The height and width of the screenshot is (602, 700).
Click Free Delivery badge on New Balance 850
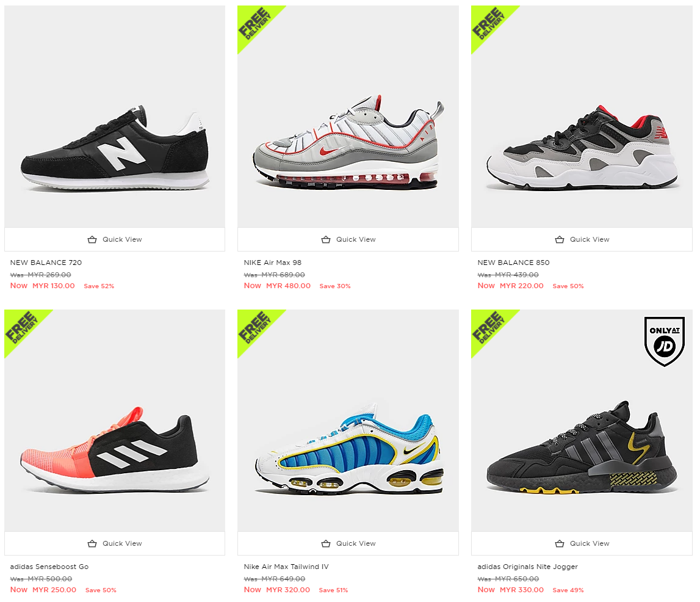489,23
